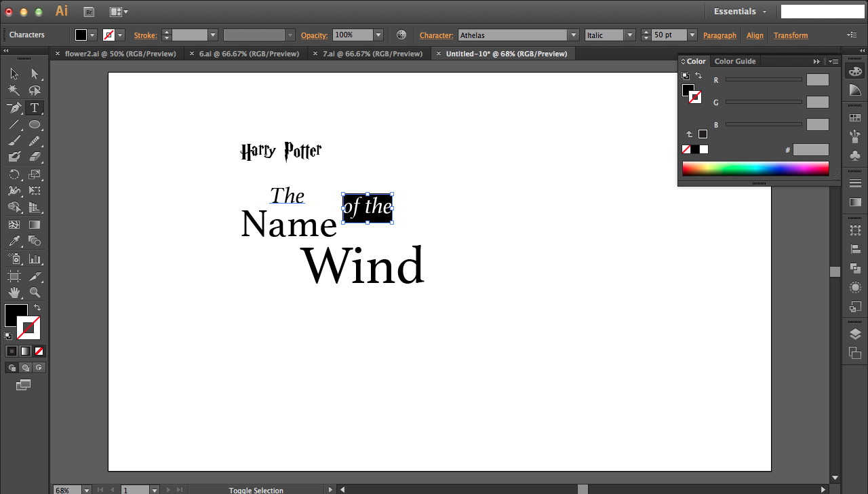Screen dimensions: 868x494
Task: Reset default fill and stroke in toolbox
Action: click(x=8, y=336)
